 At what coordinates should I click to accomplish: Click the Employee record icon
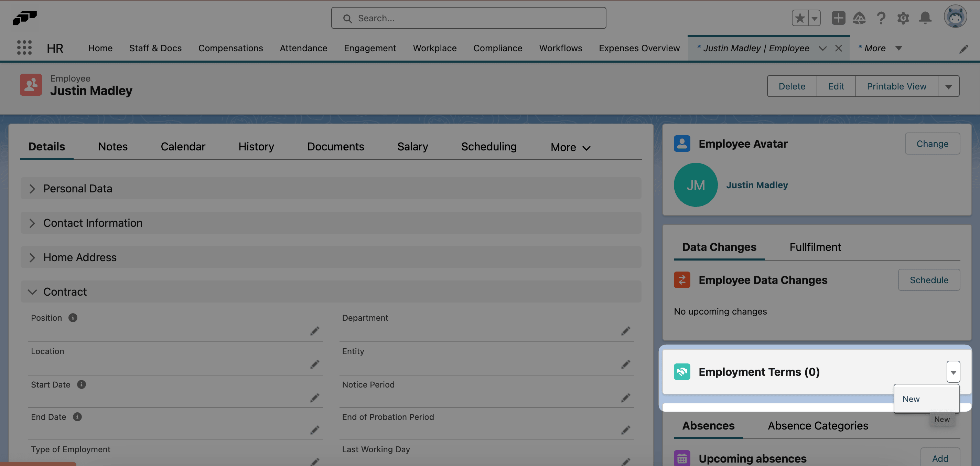click(x=31, y=85)
